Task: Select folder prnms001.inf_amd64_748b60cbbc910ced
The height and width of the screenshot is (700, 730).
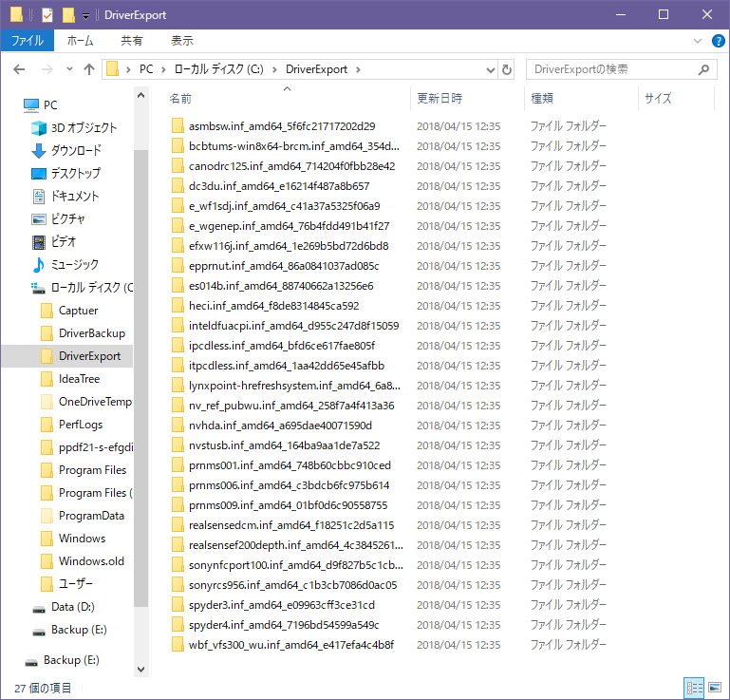Action: [290, 465]
